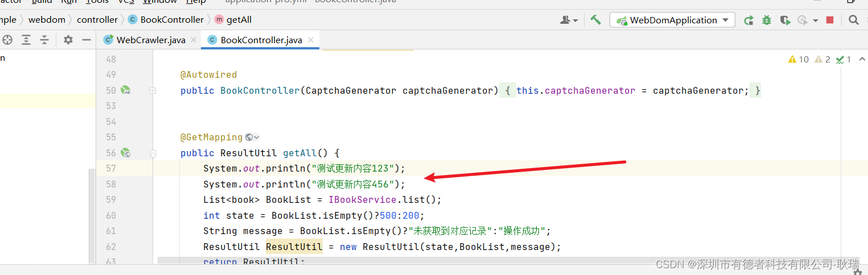The height and width of the screenshot is (275, 868).
Task: Click the @GetMapping annotation text
Action: click(x=211, y=137)
